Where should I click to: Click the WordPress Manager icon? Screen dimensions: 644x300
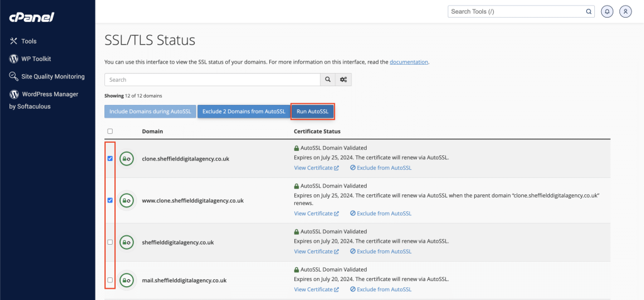pyautogui.click(x=14, y=94)
